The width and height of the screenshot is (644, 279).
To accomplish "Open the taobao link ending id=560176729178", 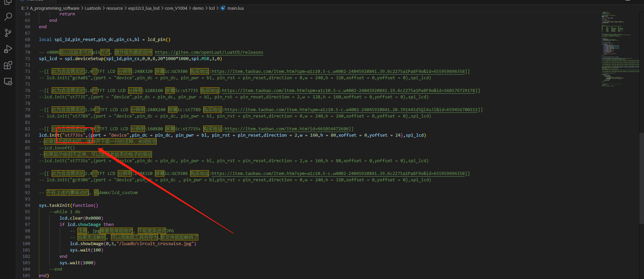I will [x=348, y=91].
